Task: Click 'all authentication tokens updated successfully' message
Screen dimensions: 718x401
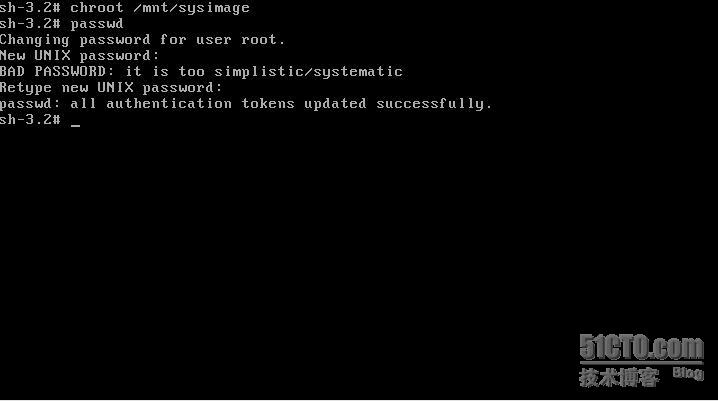Action: (x=281, y=104)
